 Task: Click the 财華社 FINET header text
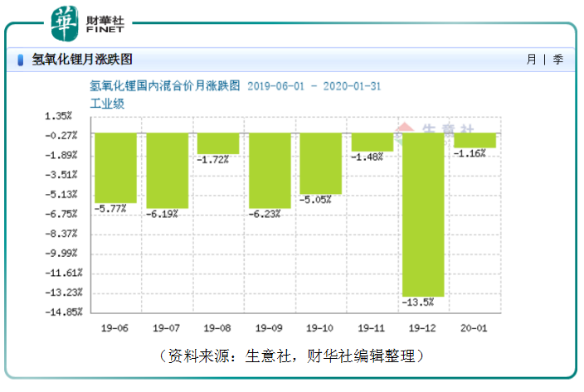tap(105, 24)
